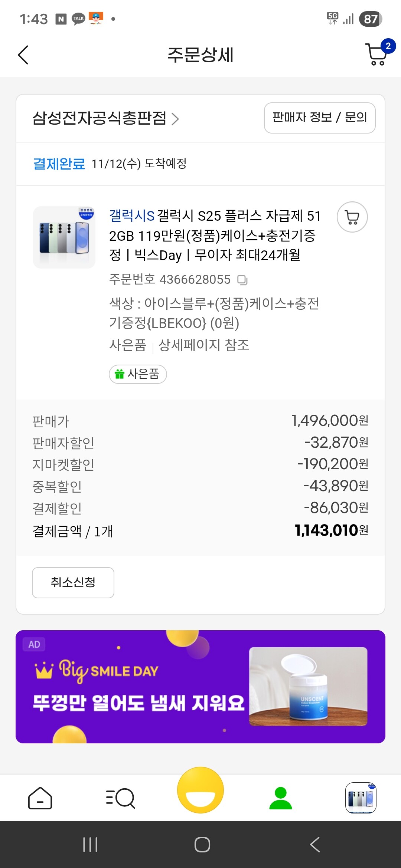Tap 결제완료 payment status text
The height and width of the screenshot is (868, 401).
[59, 164]
